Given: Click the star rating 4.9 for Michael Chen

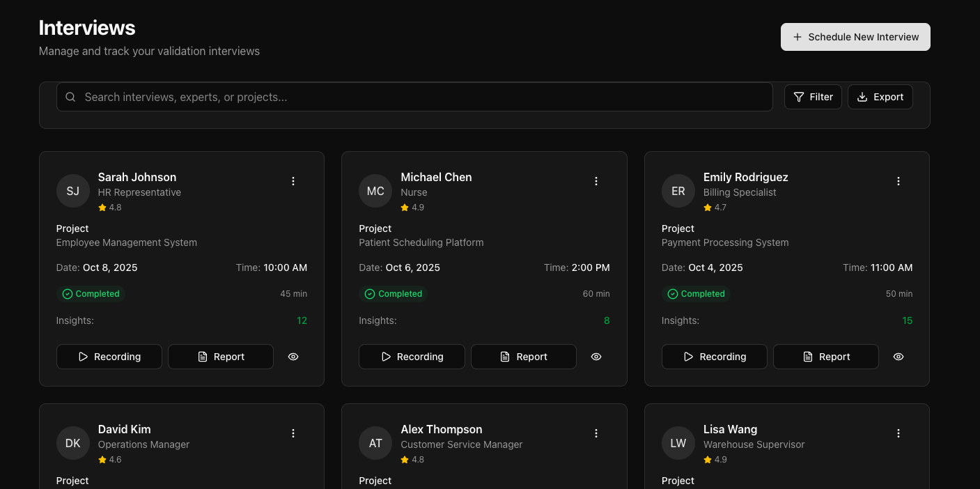Looking at the screenshot, I should (x=412, y=208).
